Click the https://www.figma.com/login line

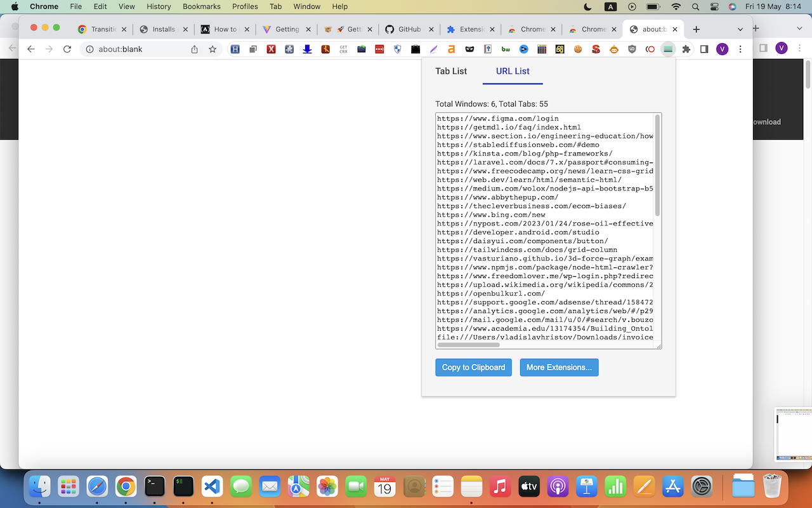click(498, 118)
